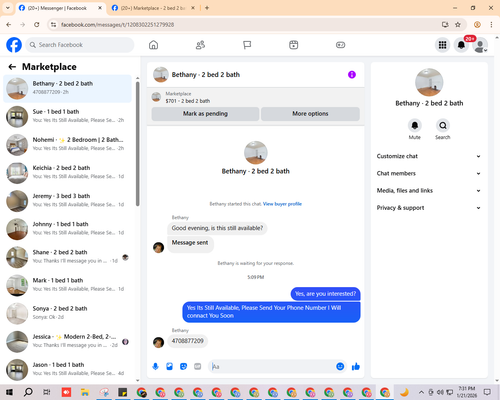The width and height of the screenshot is (500, 400).
Task: Open Jeremy - 3 bed 3 bath chat
Action: tap(67, 201)
